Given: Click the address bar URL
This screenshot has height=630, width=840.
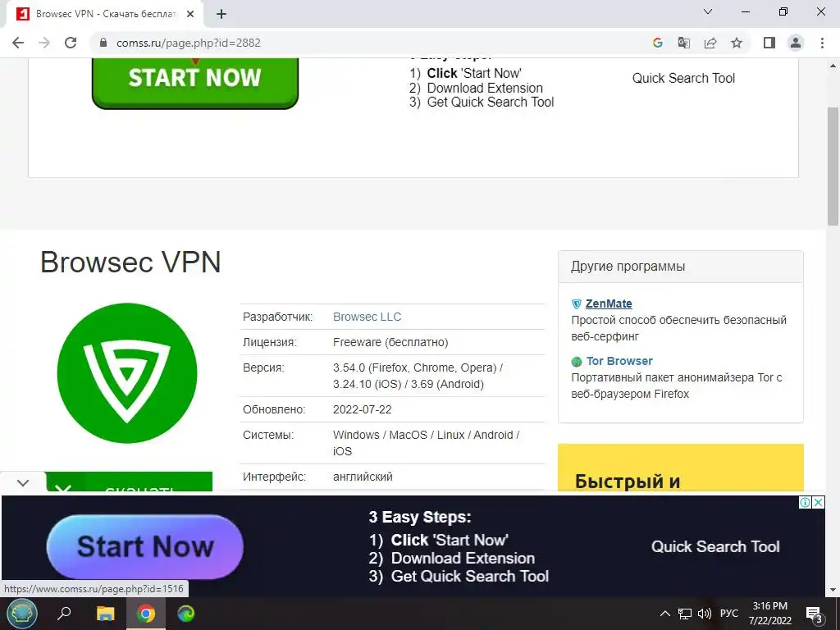Looking at the screenshot, I should [x=189, y=43].
